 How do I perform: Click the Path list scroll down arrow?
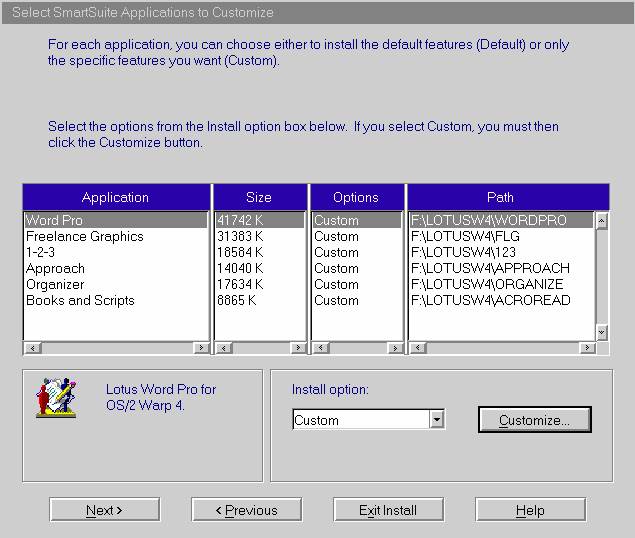point(601,332)
